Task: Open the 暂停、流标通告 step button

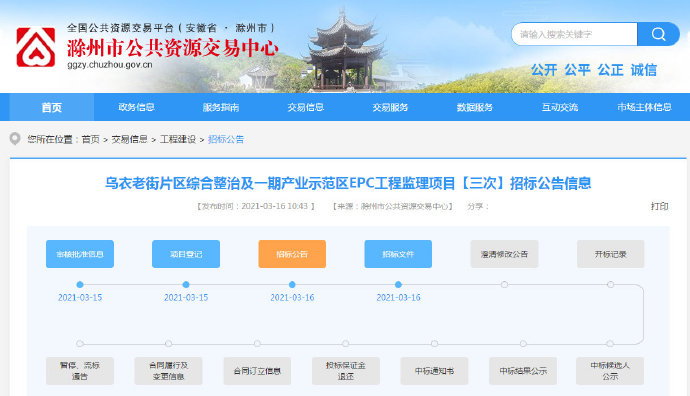Action: (80, 371)
